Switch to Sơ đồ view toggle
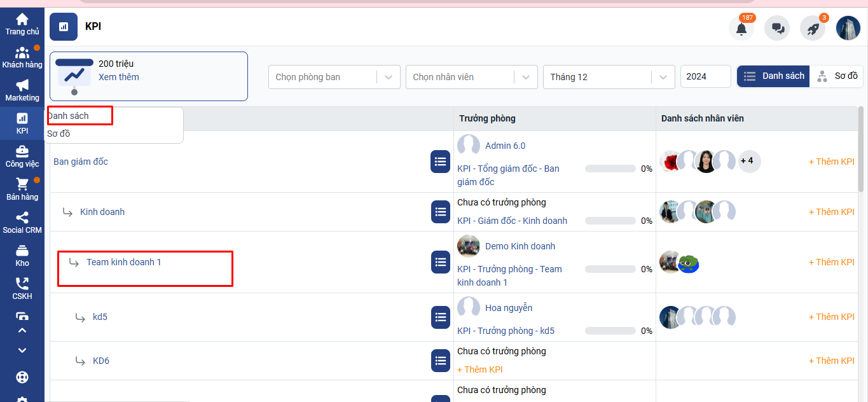This screenshot has height=402, width=868. click(x=837, y=76)
